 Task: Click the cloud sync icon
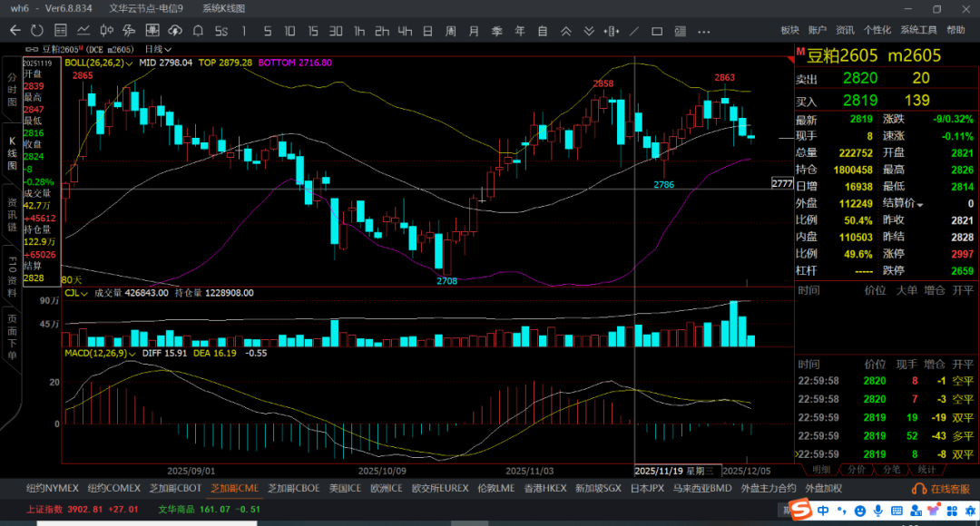coord(175,31)
